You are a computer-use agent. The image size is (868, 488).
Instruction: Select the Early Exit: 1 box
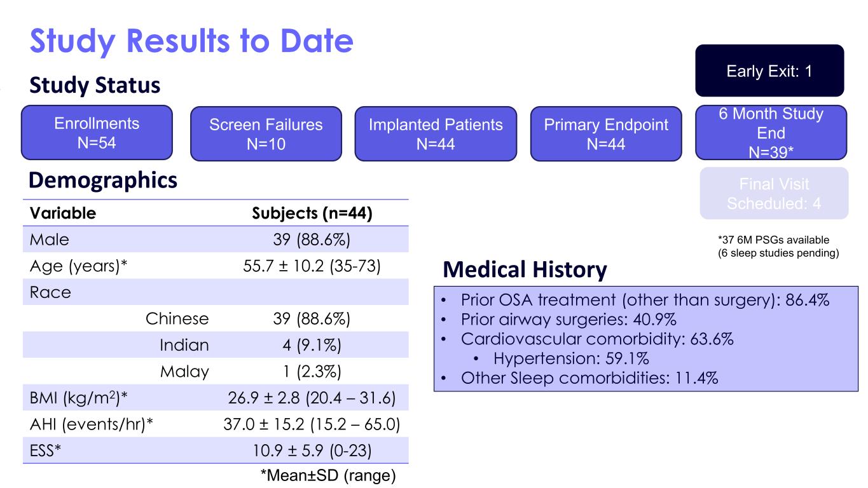point(769,71)
